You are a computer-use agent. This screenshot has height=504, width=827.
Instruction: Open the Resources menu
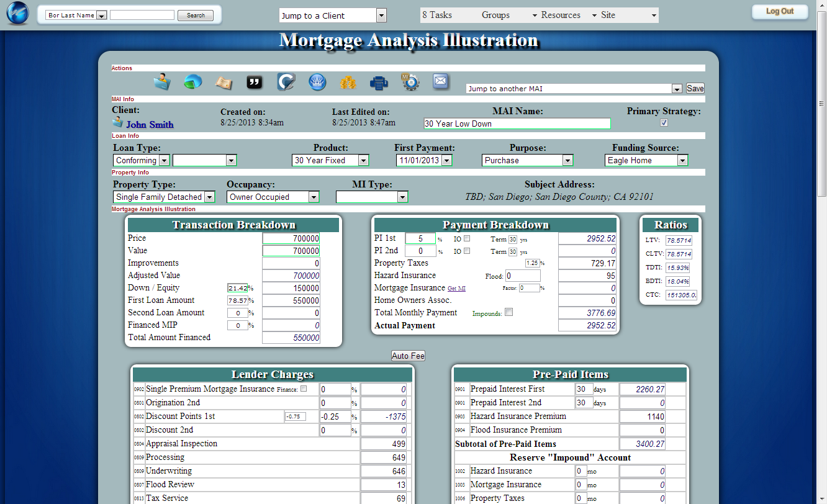click(x=560, y=14)
